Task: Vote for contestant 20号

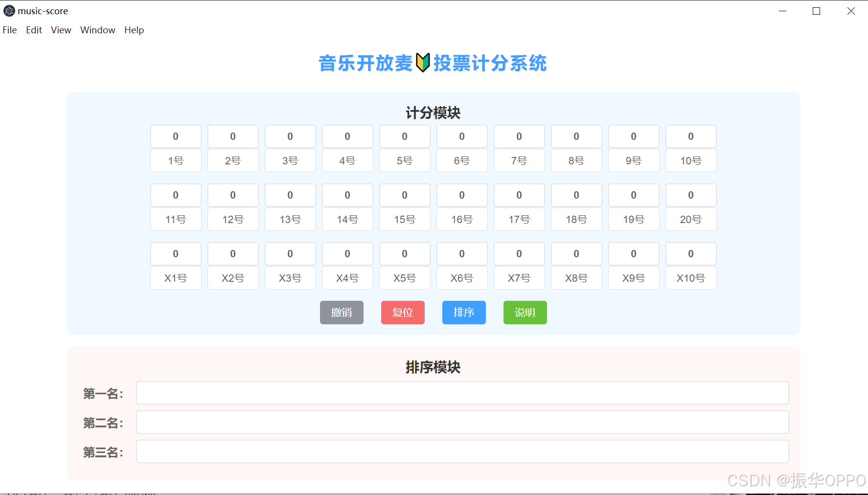Action: tap(690, 219)
